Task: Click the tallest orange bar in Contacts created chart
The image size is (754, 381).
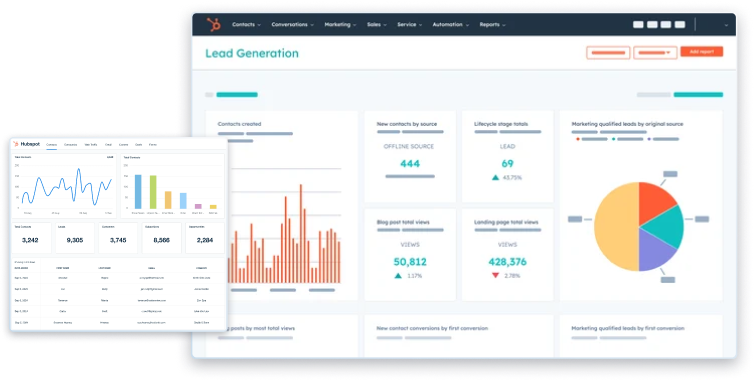Action: click(x=301, y=233)
